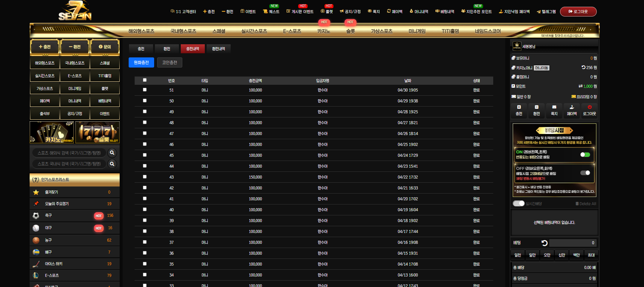The image size is (644, 287).
Task: Check the checkbox for row number 51
Action: [x=145, y=90]
